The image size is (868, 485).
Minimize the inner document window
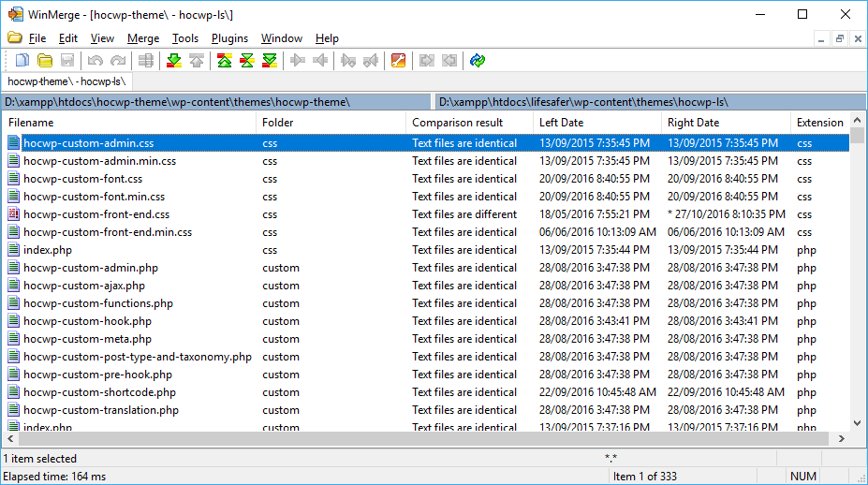(821, 38)
